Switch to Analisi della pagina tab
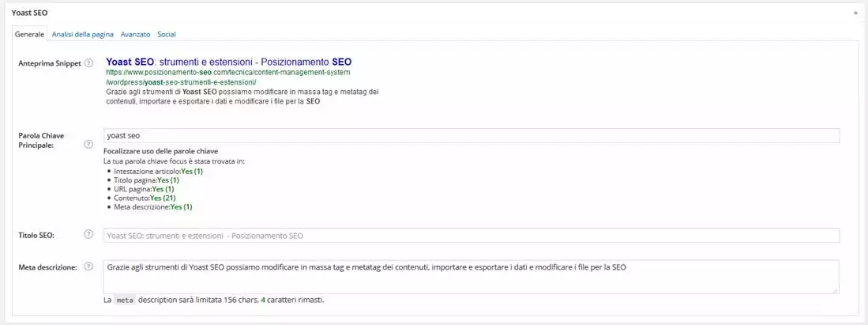The image size is (868, 325). click(82, 34)
